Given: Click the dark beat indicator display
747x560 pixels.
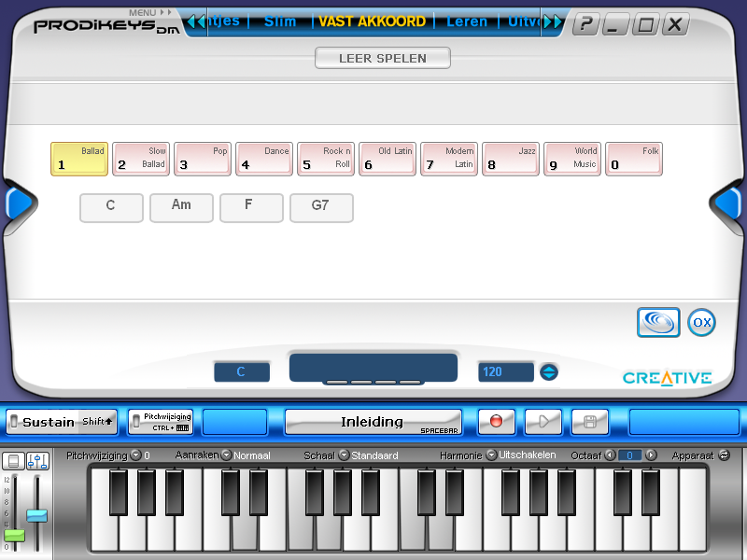Looking at the screenshot, I should [373, 368].
